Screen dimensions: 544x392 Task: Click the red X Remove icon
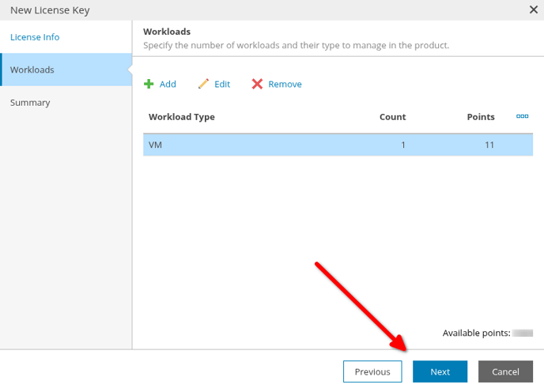(x=257, y=84)
